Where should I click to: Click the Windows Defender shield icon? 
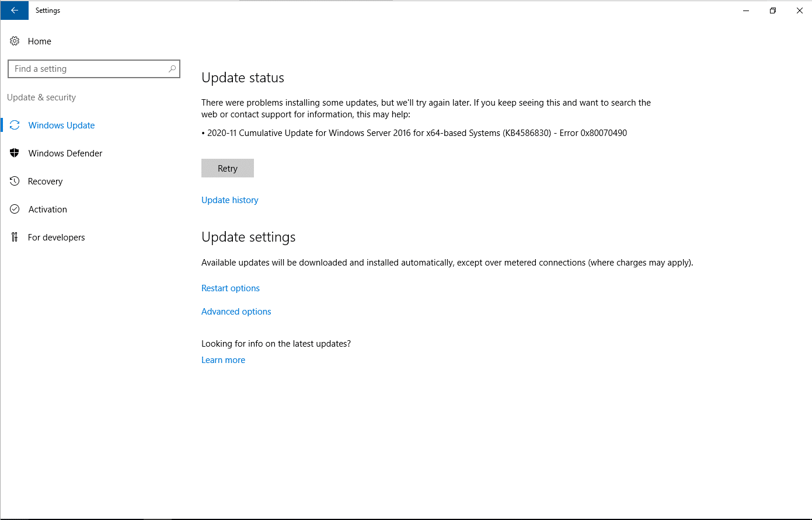[15, 153]
